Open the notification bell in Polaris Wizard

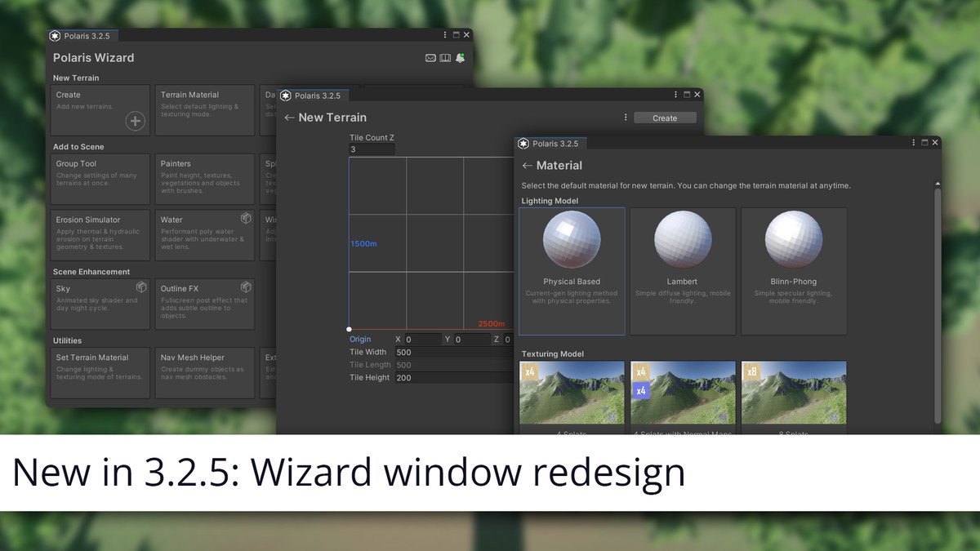coord(460,58)
